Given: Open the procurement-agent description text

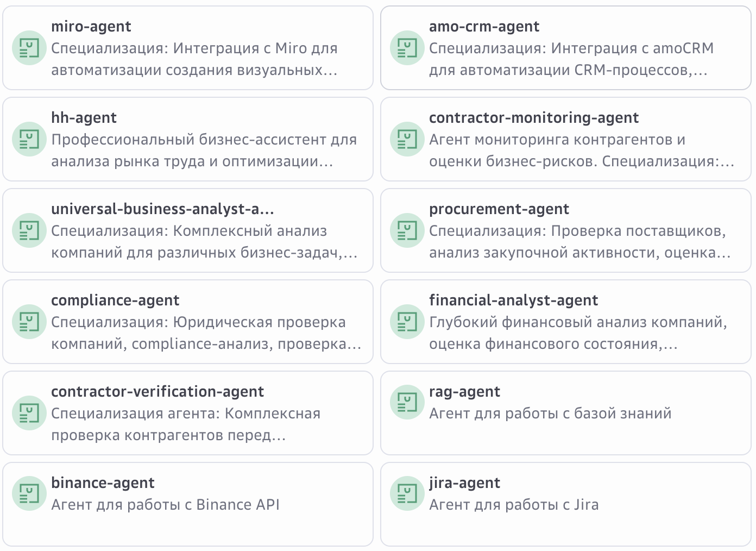Looking at the screenshot, I should click(x=579, y=242).
